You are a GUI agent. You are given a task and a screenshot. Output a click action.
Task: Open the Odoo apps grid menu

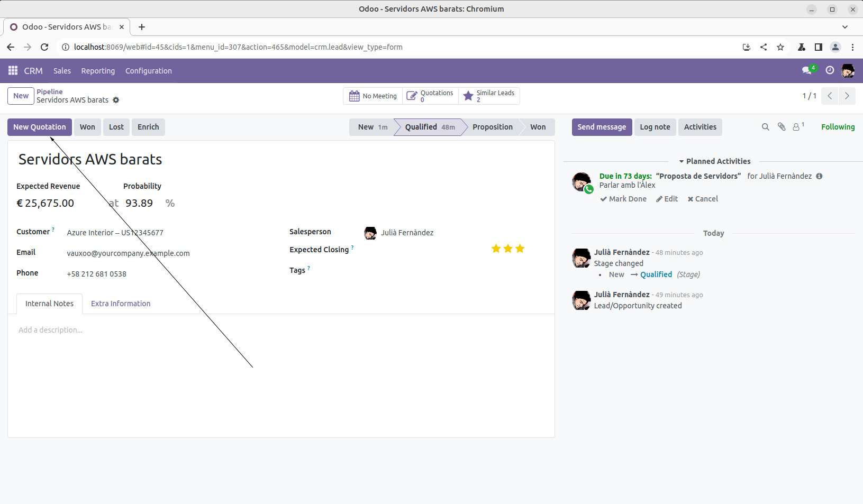(x=13, y=70)
